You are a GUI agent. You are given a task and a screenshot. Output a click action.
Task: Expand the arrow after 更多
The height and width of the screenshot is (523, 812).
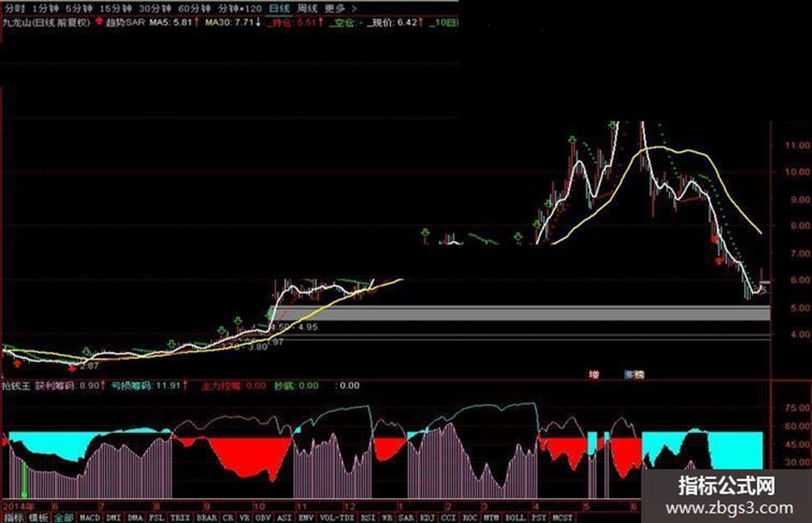point(354,9)
